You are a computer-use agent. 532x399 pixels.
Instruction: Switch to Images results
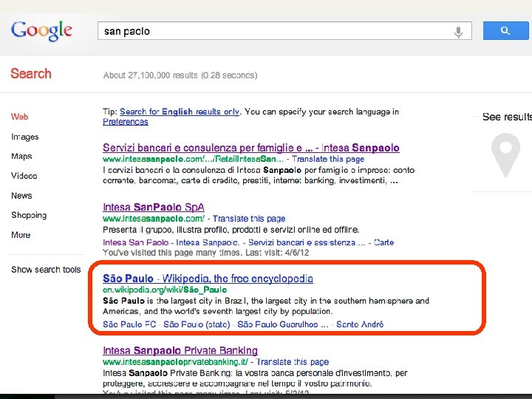pos(25,137)
